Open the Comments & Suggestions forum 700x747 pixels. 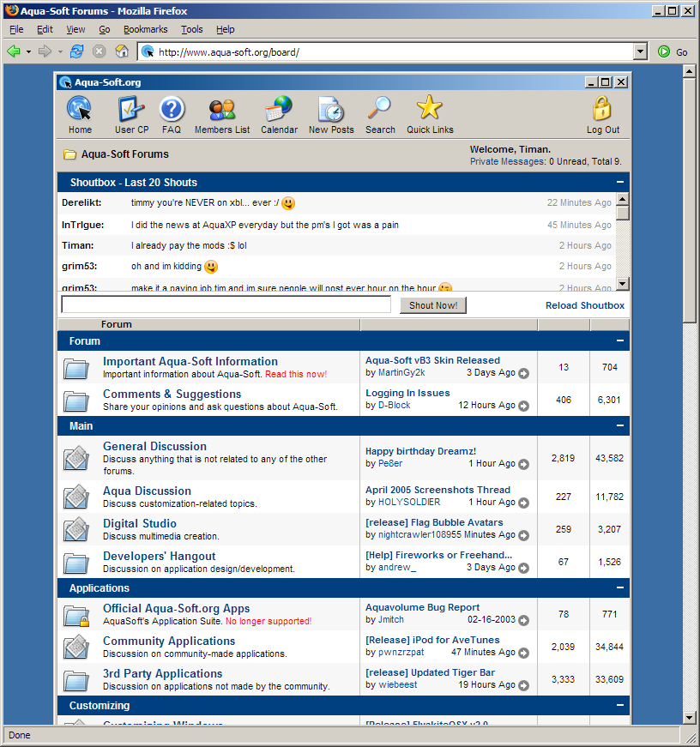click(x=172, y=394)
